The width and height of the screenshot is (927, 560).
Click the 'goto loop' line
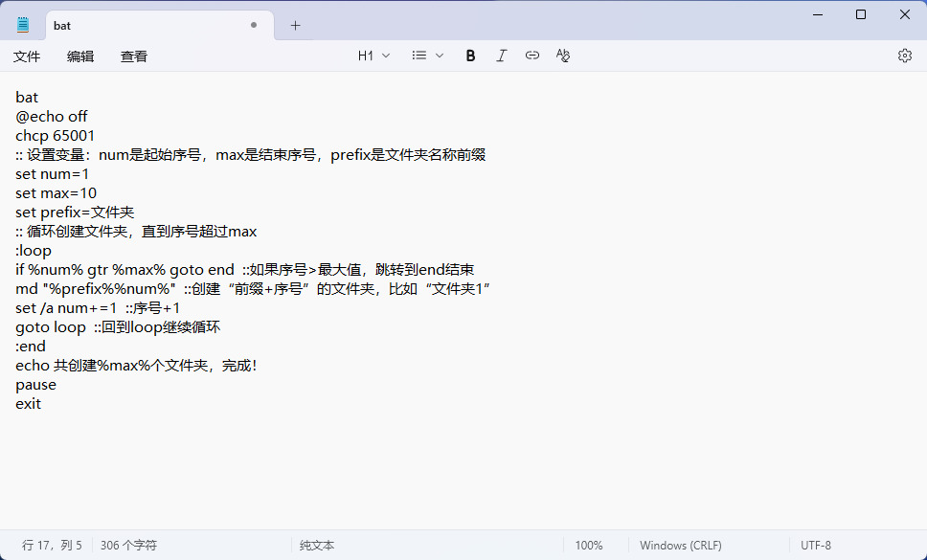pyautogui.click(x=118, y=326)
